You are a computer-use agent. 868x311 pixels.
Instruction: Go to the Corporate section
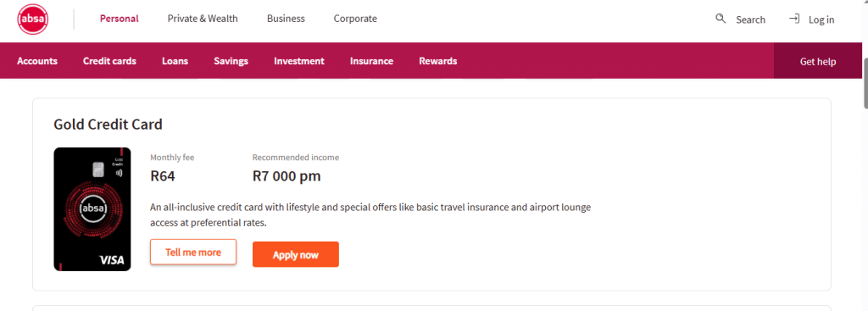pyautogui.click(x=355, y=19)
